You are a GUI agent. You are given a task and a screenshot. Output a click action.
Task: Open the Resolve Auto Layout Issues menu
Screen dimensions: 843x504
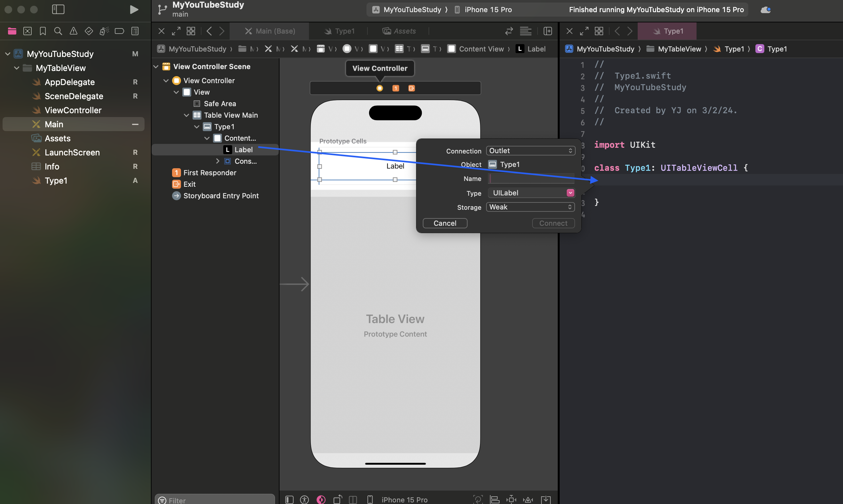click(x=528, y=499)
